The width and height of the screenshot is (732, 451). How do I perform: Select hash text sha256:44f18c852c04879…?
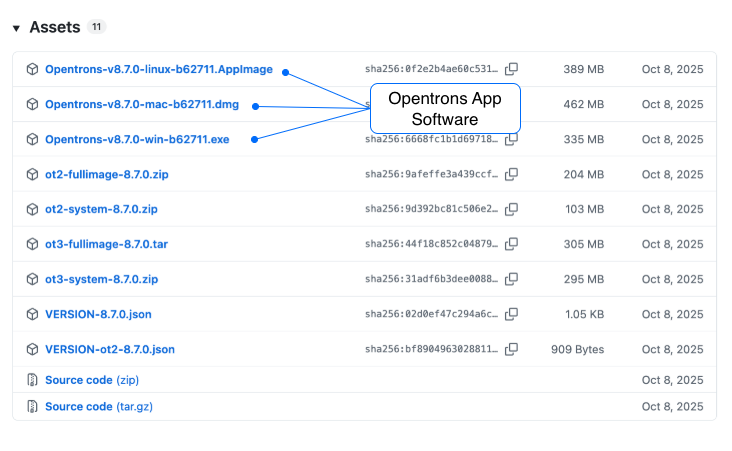pyautogui.click(x=432, y=244)
